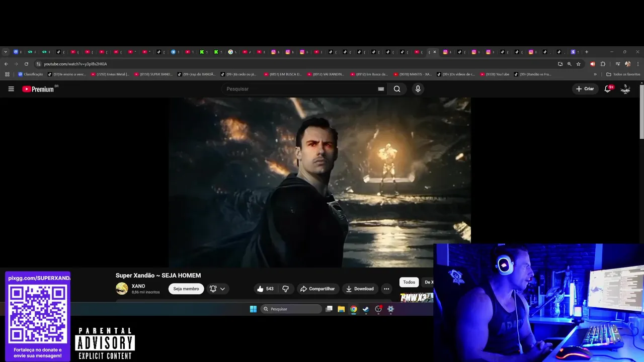Click the magnifier search button

[397, 89]
